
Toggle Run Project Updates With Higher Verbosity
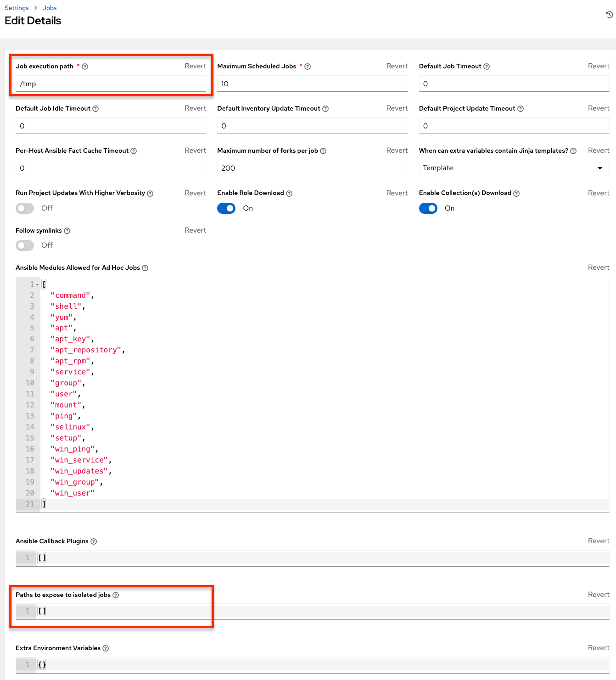pos(25,208)
